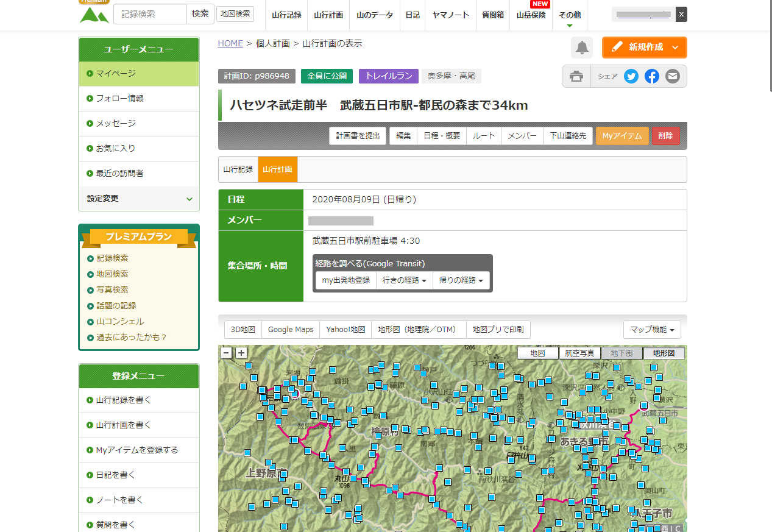
Task: Click the ルート button
Action: (x=484, y=136)
